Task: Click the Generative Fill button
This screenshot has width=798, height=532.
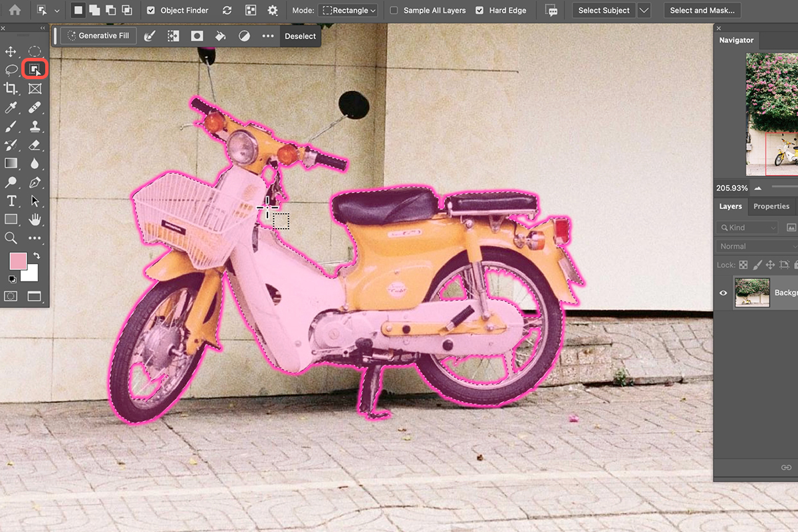Action: (99, 36)
